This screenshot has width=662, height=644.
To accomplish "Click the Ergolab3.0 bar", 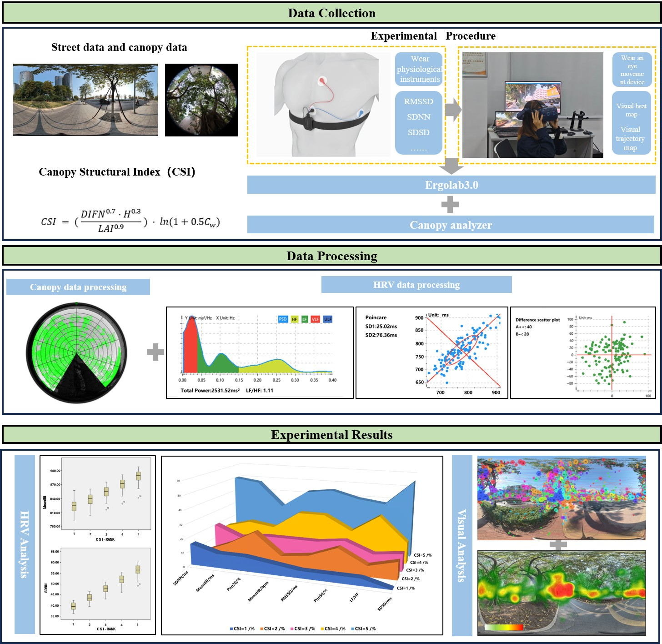I will [451, 185].
